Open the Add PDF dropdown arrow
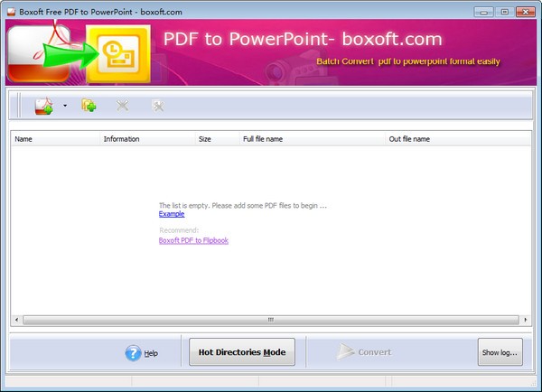Screen dimensions: 542x392 tap(65, 107)
